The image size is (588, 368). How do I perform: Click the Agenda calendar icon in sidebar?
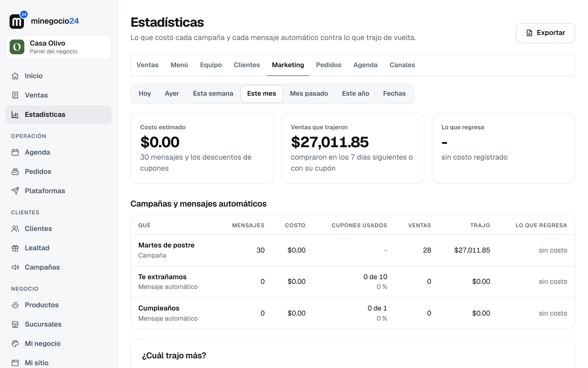(15, 152)
